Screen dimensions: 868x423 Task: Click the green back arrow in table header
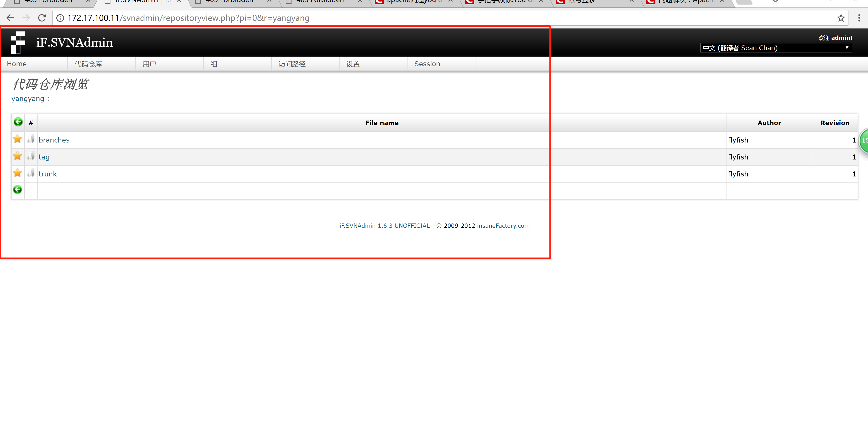click(18, 122)
